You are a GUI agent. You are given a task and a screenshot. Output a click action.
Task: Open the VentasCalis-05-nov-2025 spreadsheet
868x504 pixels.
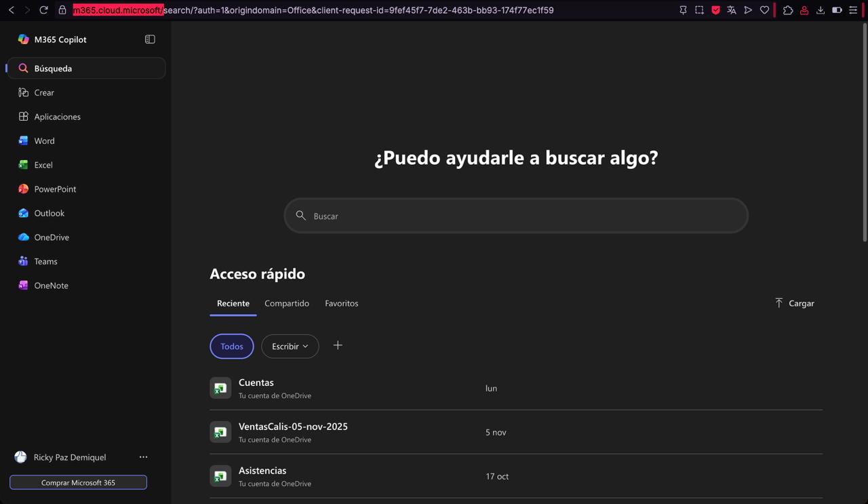coord(293,427)
